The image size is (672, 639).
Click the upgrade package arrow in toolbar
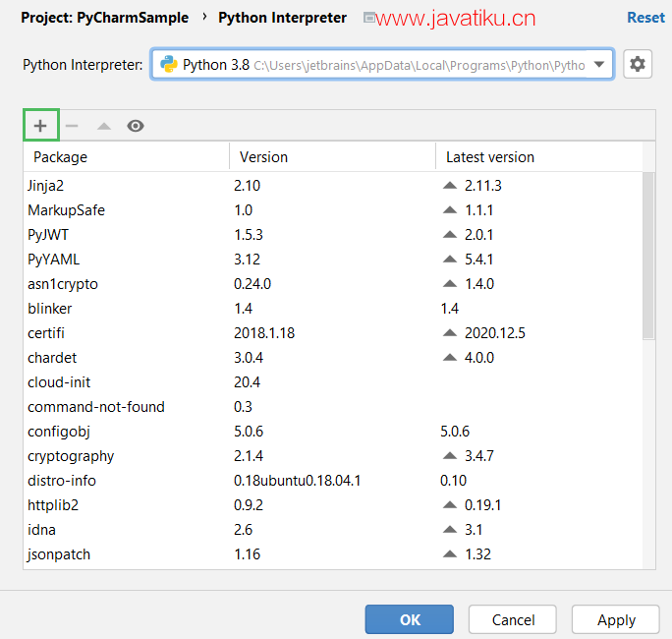point(104,126)
